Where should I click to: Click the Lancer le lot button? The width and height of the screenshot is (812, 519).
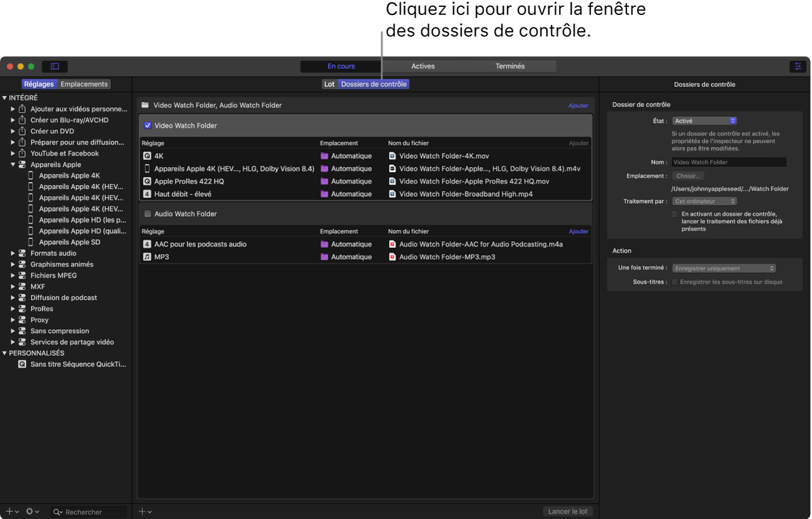pyautogui.click(x=568, y=511)
